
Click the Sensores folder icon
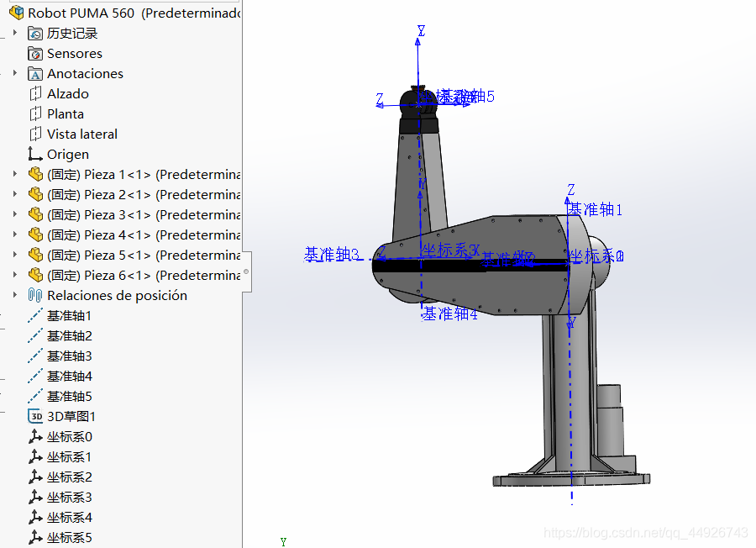(35, 54)
